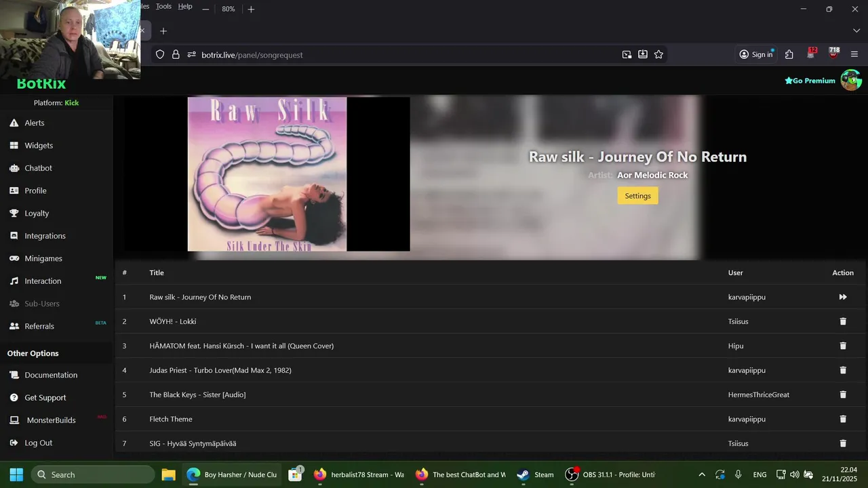This screenshot has height=488, width=868.
Task: Delete WÖYH! - Lokki from queue
Action: point(843,321)
